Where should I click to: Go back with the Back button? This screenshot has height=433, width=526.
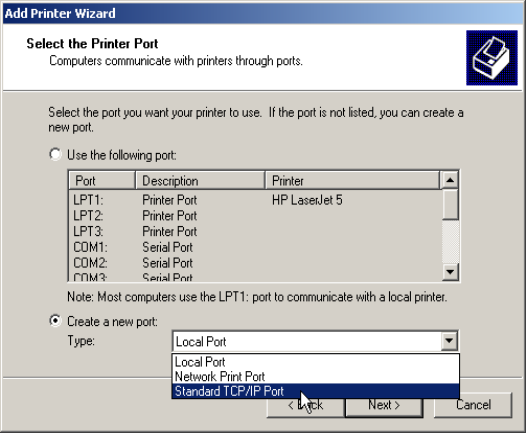pyautogui.click(x=305, y=405)
